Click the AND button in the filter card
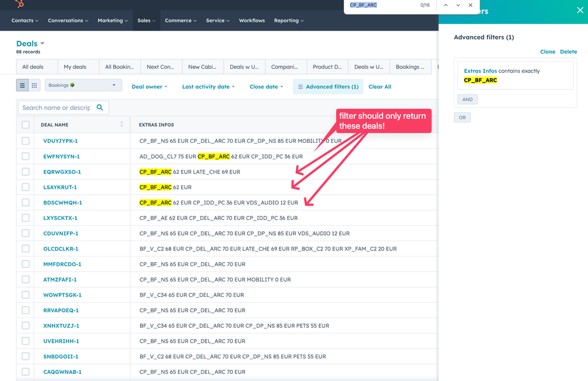588x381 pixels. pos(467,99)
